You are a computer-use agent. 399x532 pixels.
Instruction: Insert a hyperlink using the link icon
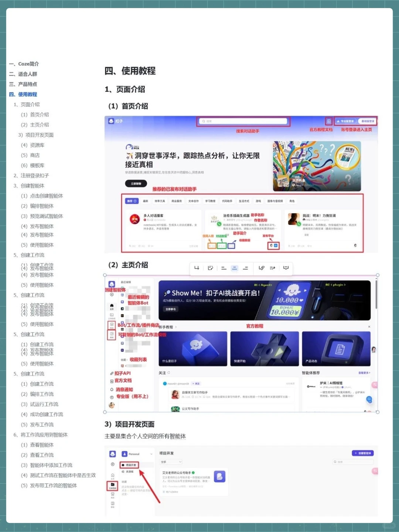[262, 268]
